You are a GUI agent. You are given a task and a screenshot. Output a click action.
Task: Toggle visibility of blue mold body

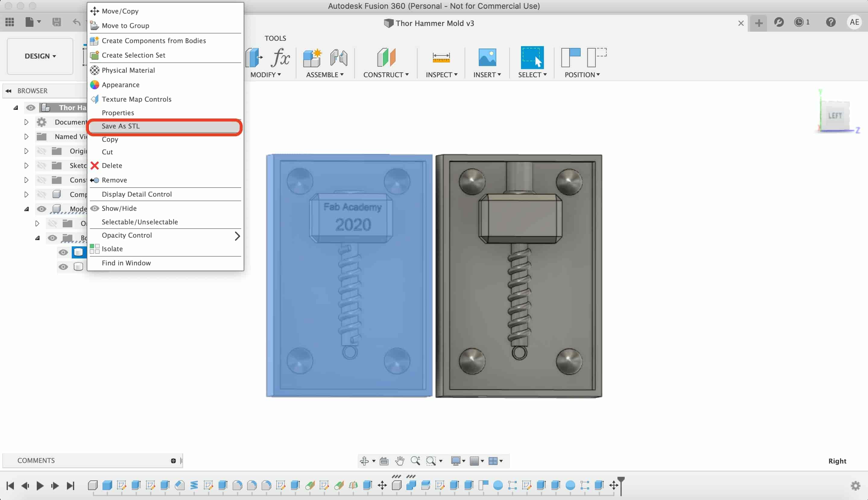click(63, 252)
